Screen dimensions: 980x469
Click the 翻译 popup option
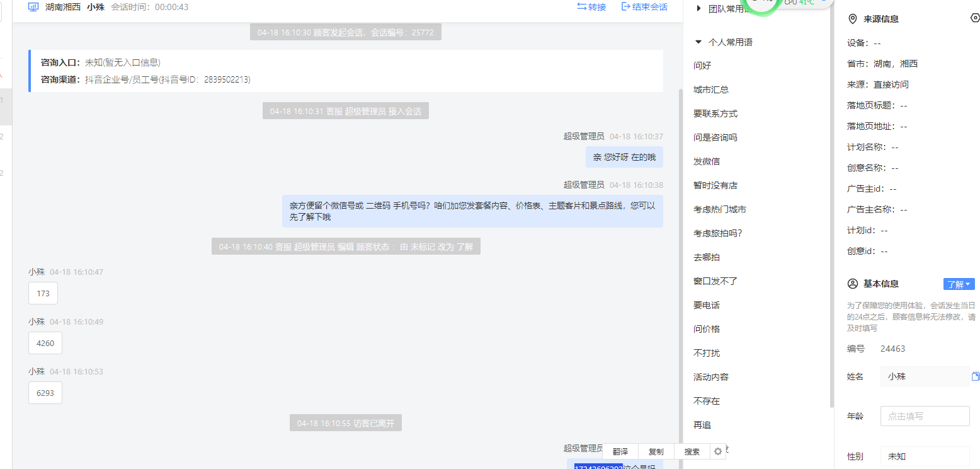pos(620,452)
